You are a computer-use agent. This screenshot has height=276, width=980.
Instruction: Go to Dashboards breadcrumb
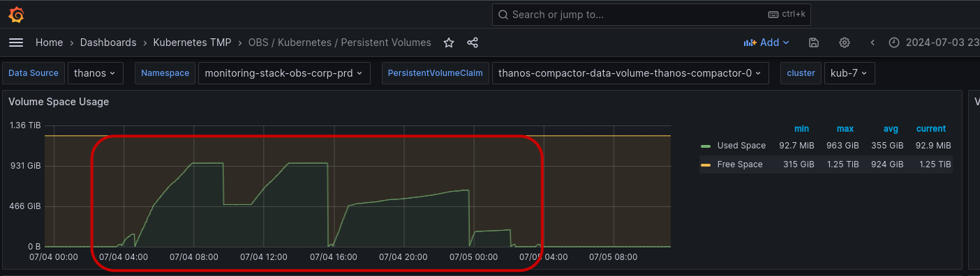[x=108, y=43]
